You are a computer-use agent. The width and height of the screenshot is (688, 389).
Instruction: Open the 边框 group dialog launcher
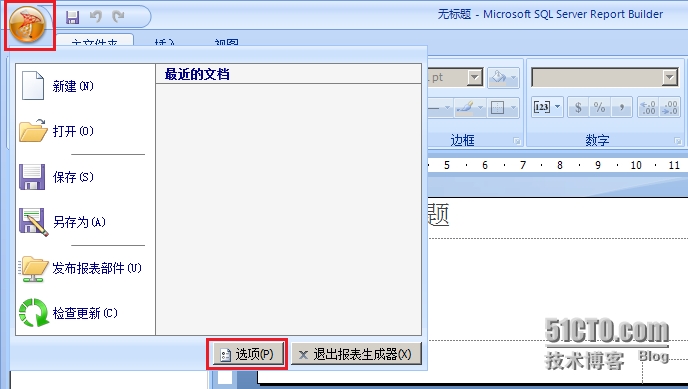pos(517,141)
